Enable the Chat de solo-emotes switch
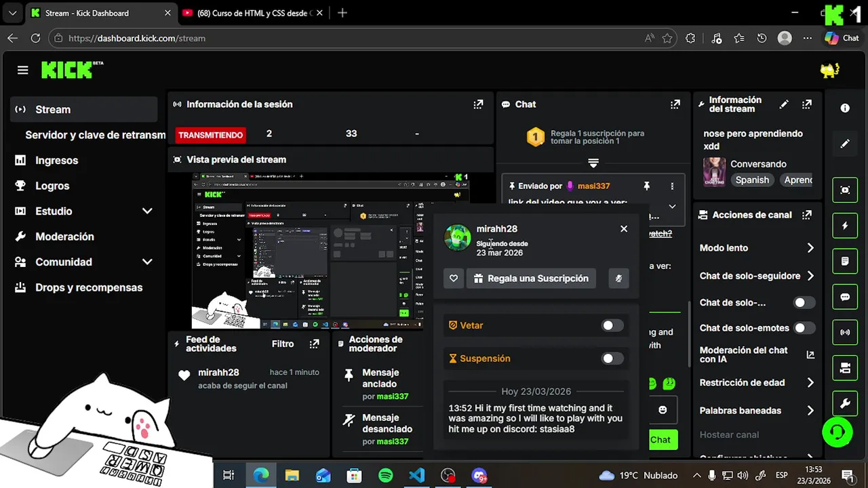The height and width of the screenshot is (488, 868). tap(804, 328)
